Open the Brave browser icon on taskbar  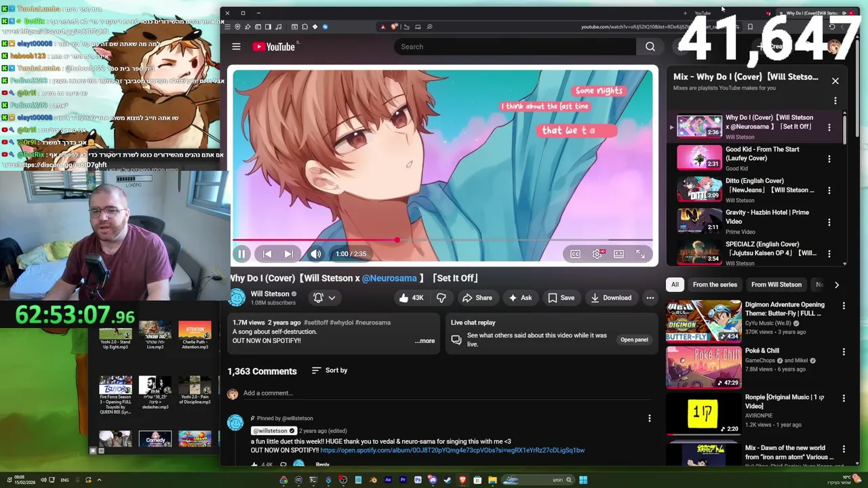tap(462, 480)
